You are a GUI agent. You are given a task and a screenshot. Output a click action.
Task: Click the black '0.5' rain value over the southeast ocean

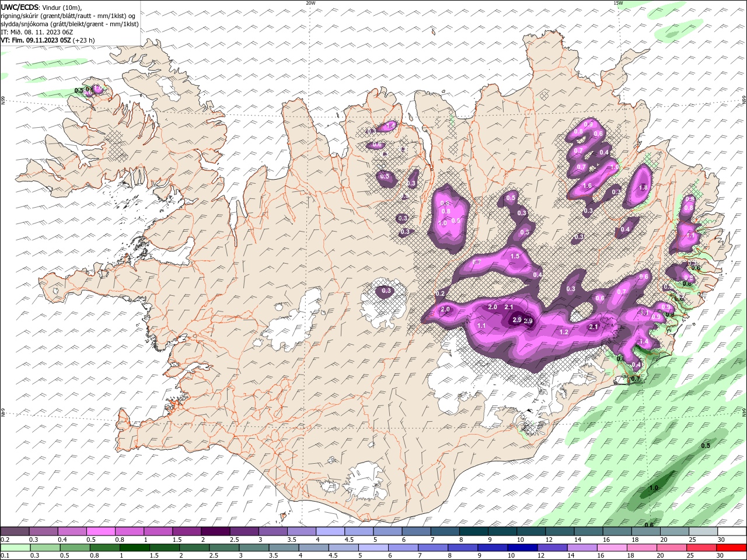click(x=706, y=446)
